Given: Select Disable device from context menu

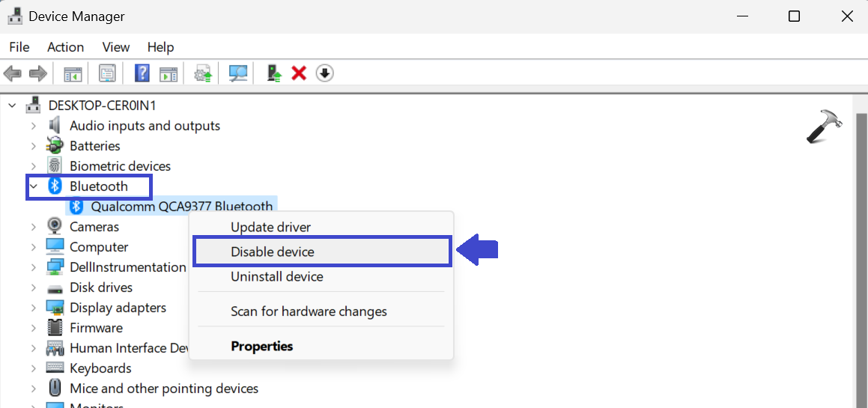Looking at the screenshot, I should (x=273, y=252).
